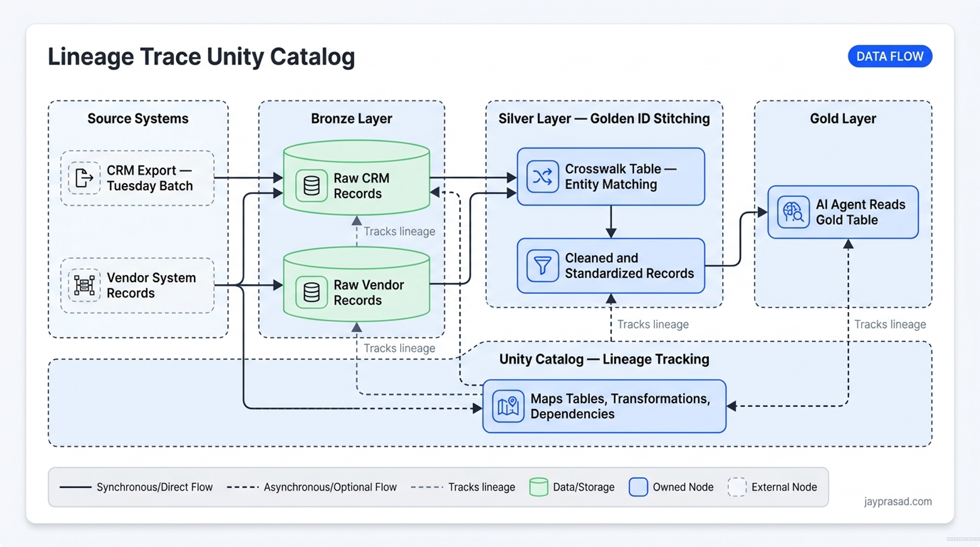The image size is (980, 547).
Task: Click Tracks lineage label below Silver Layer
Action: tap(653, 324)
